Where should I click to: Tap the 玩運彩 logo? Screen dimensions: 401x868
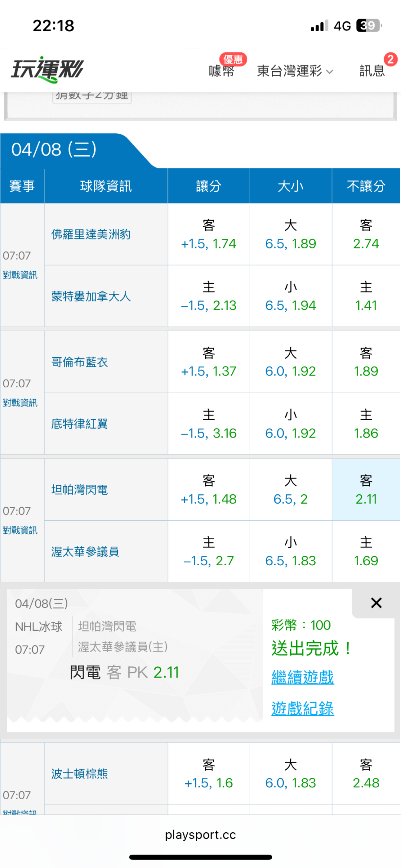click(48, 69)
